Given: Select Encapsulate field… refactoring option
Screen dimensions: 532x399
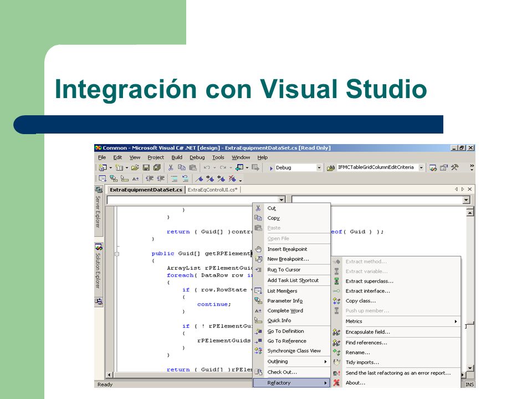Looking at the screenshot, I should 396,332.
